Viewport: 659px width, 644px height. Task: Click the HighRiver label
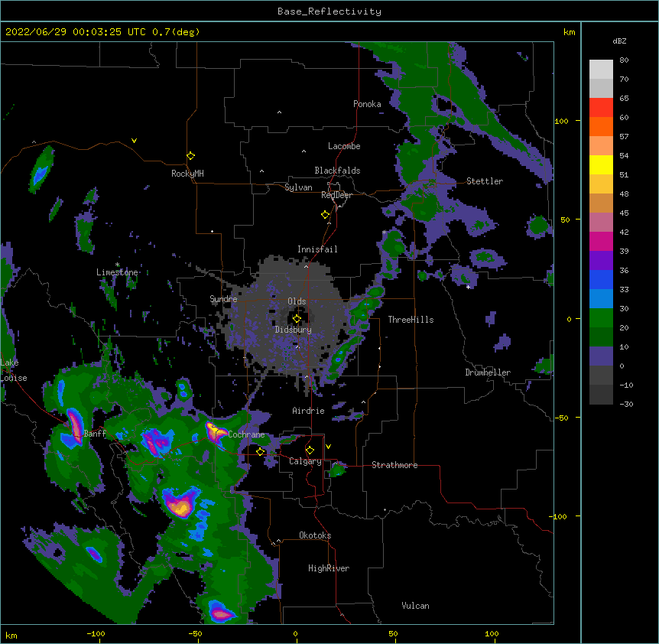tap(329, 568)
